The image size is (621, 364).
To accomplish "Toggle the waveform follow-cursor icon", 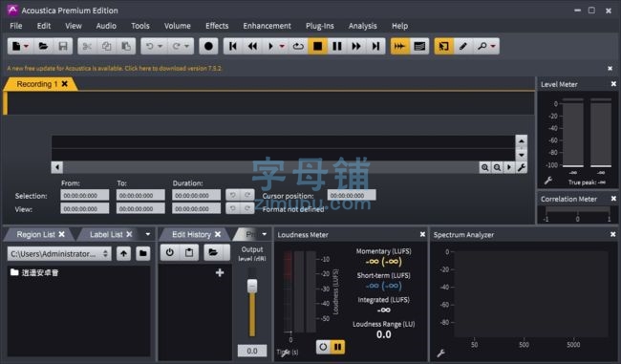I will pos(400,47).
